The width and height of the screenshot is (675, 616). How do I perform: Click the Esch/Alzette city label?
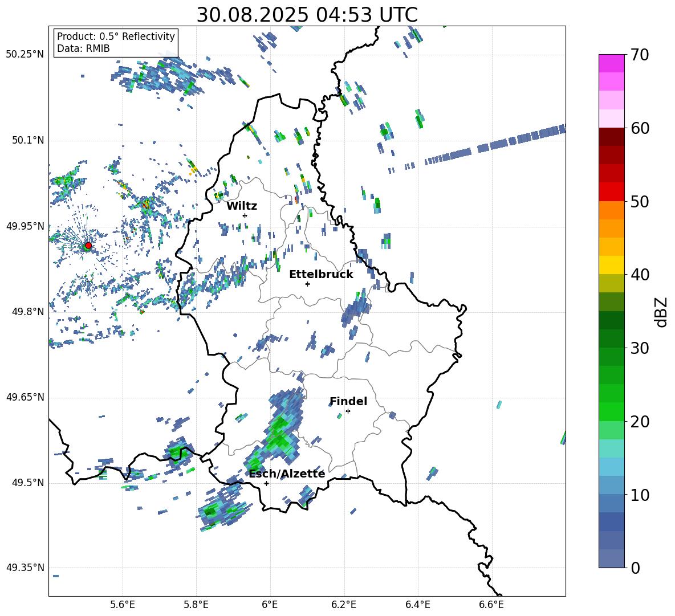[287, 474]
